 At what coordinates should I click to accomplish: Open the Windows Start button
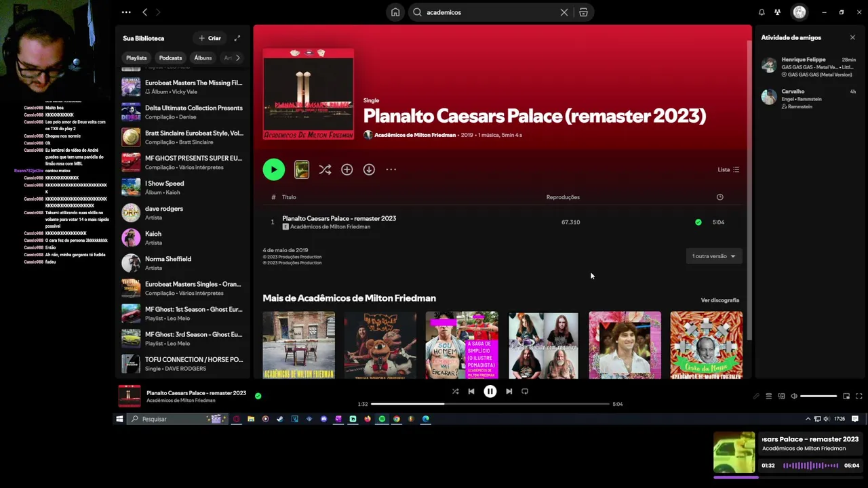pyautogui.click(x=119, y=419)
